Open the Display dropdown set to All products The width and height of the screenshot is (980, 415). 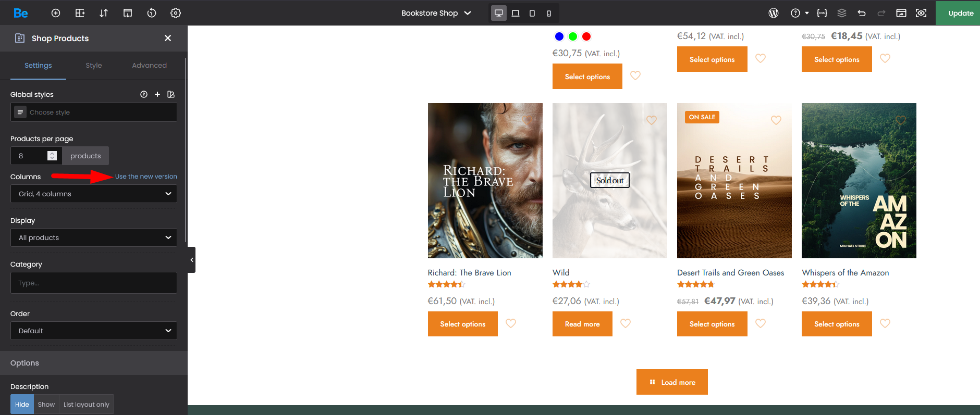(94, 237)
